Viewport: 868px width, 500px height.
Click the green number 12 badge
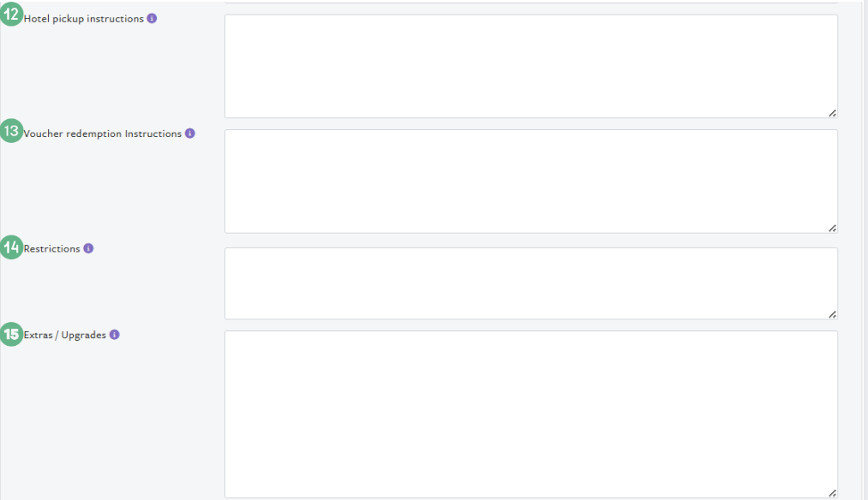pos(12,14)
